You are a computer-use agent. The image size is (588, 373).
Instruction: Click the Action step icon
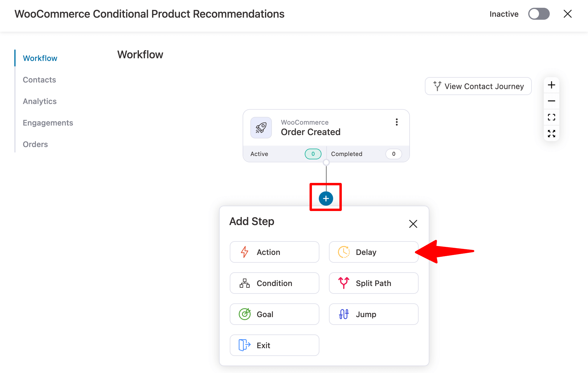tap(245, 252)
